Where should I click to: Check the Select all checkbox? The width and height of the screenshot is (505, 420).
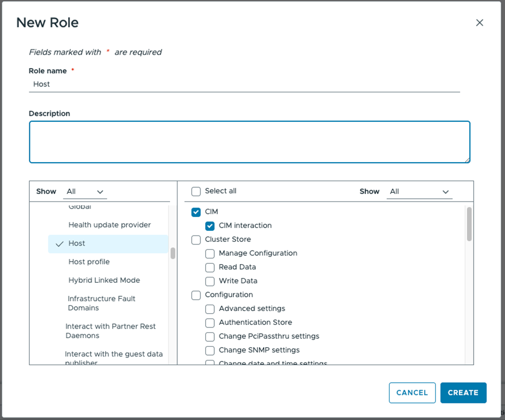(196, 191)
